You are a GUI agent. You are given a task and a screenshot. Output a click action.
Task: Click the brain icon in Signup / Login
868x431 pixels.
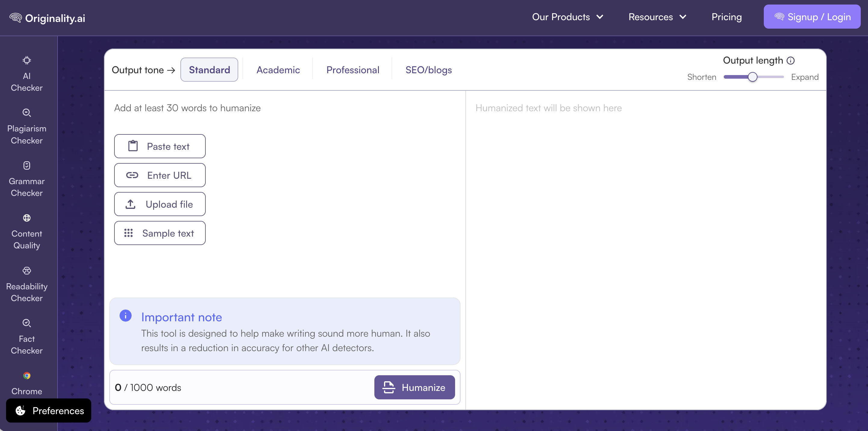[779, 17]
